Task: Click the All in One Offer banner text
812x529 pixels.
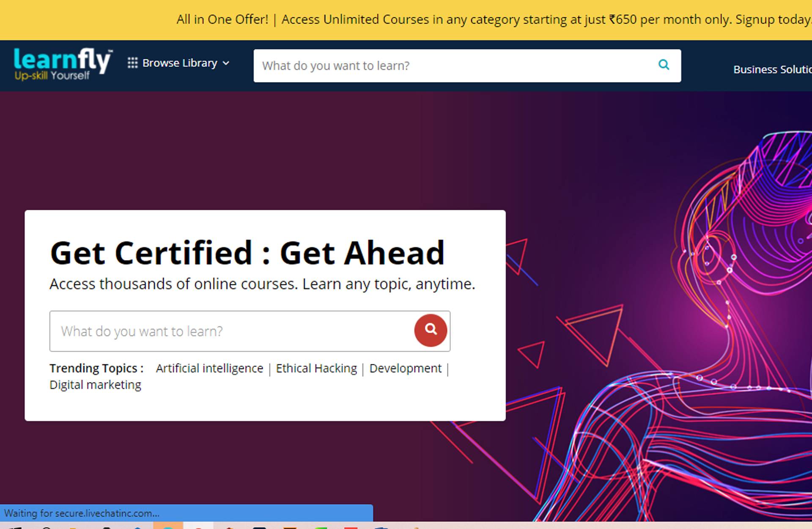Action: click(x=222, y=19)
